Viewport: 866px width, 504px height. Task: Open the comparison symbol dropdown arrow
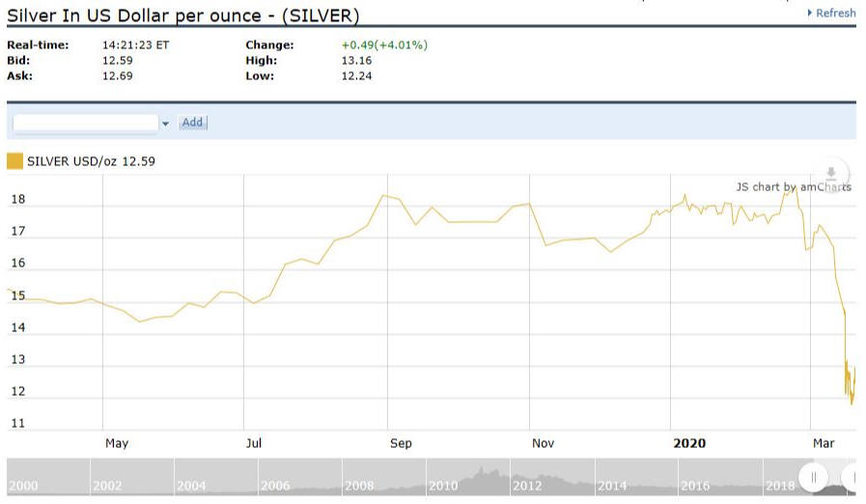(165, 124)
